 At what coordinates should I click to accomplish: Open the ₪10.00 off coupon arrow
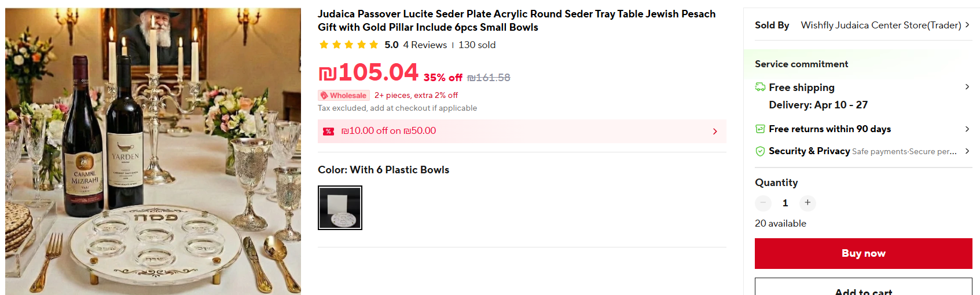(715, 132)
